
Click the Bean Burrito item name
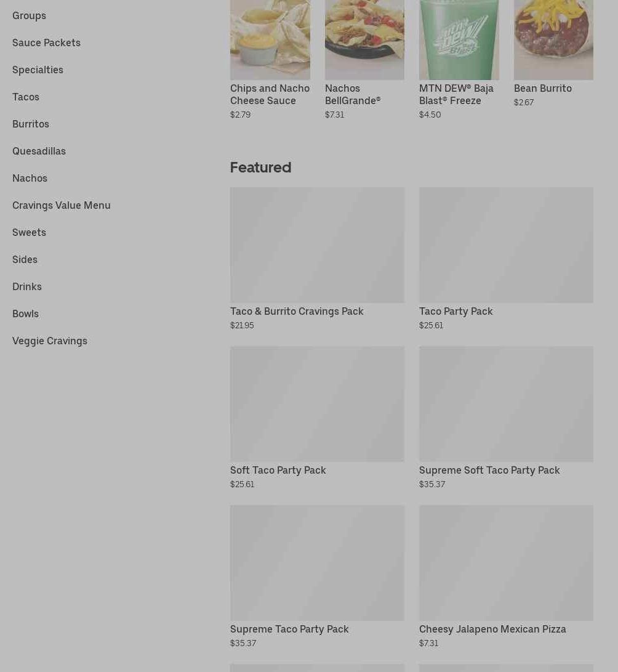tap(543, 88)
